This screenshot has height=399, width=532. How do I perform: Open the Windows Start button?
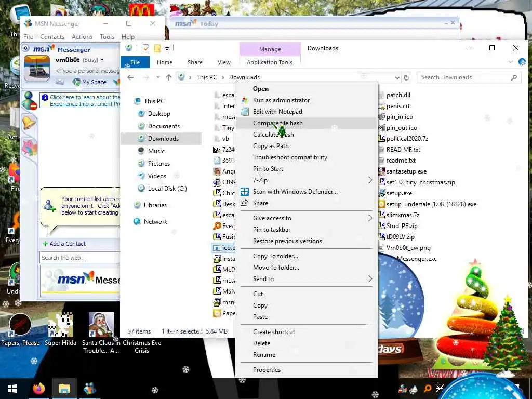12,389
